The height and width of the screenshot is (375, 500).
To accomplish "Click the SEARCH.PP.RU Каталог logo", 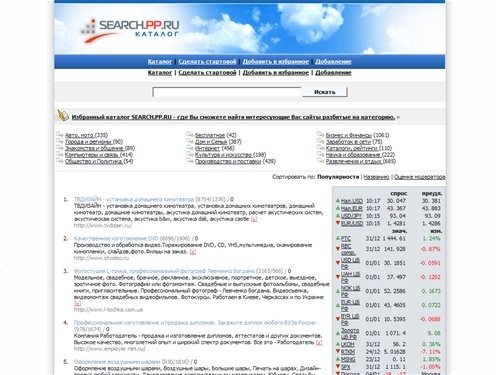I will pyautogui.click(x=129, y=31).
